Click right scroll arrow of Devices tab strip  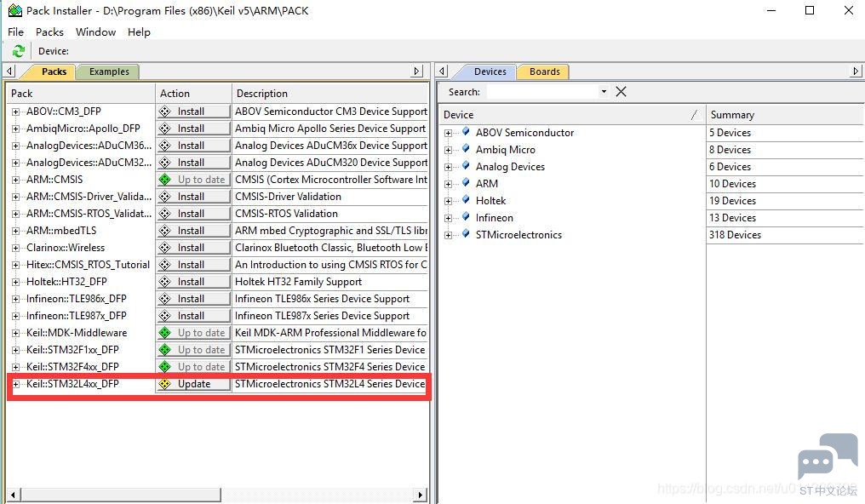pyautogui.click(x=856, y=72)
